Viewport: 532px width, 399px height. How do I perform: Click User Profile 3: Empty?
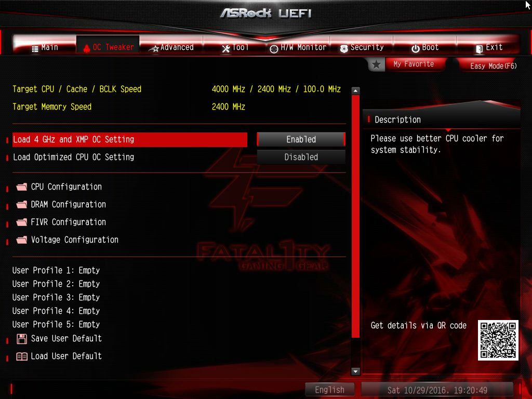[x=56, y=298]
